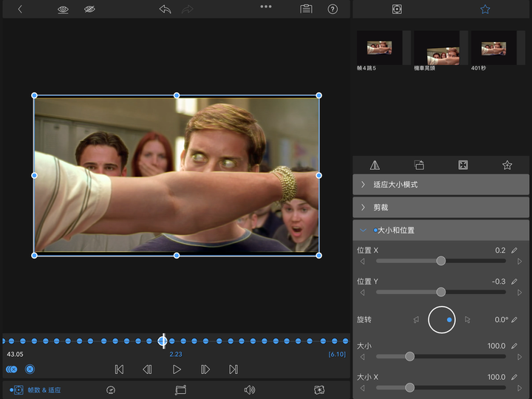
Task: Open the effects sparkle tab at bottom
Action: coord(319,390)
